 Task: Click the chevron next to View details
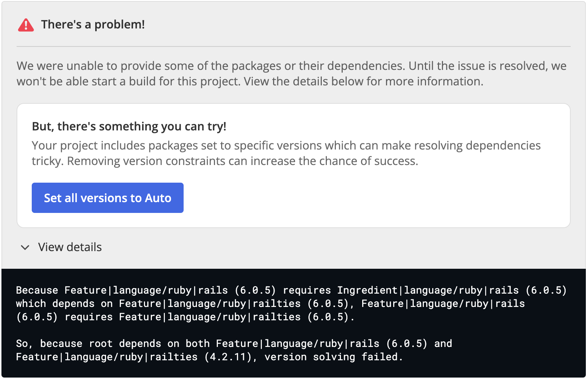click(25, 248)
